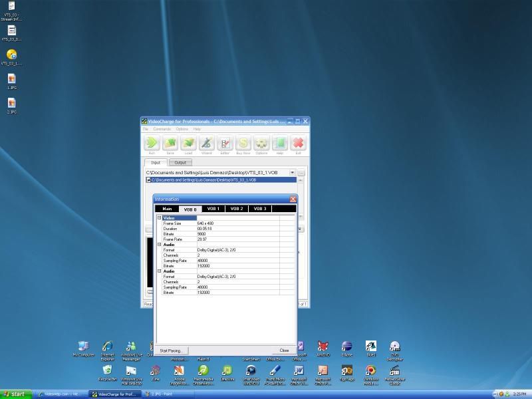Screen dimensions: 532x399
Task: Select the BlueJ desktop icon
Action: click(371, 348)
